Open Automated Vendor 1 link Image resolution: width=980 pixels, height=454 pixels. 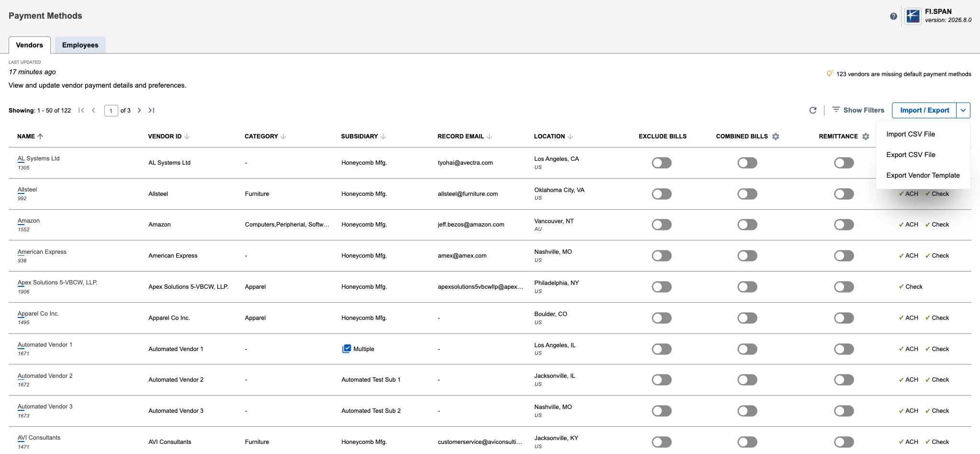click(45, 345)
